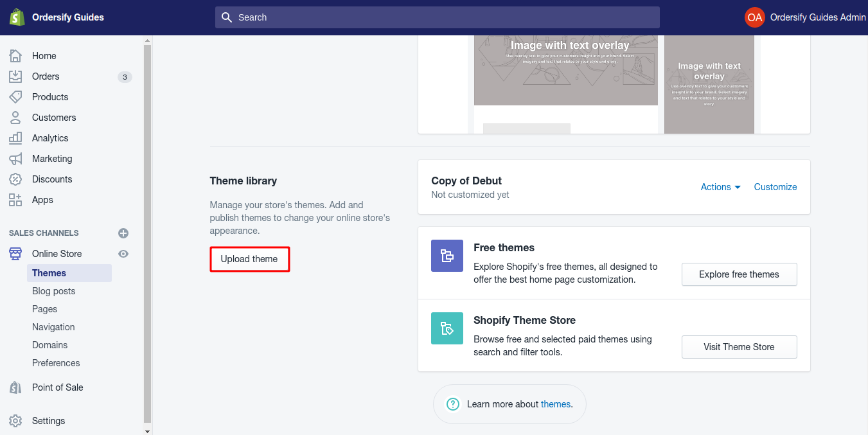Image resolution: width=868 pixels, height=435 pixels.
Task: Click the Upload theme button
Action: click(x=249, y=259)
